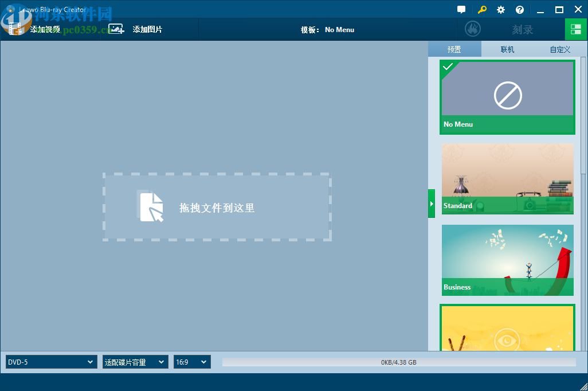588x391 pixels.
Task: Click the burn flame icon
Action: pyautogui.click(x=472, y=29)
